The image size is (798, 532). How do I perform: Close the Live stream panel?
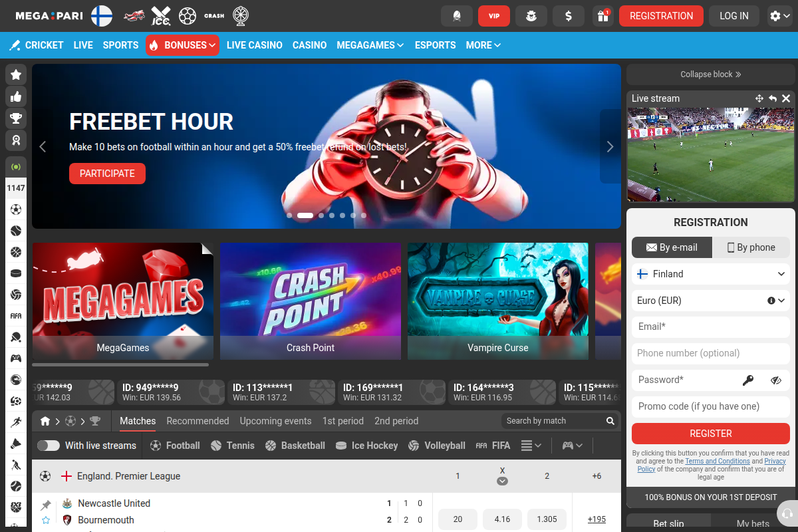(x=786, y=98)
